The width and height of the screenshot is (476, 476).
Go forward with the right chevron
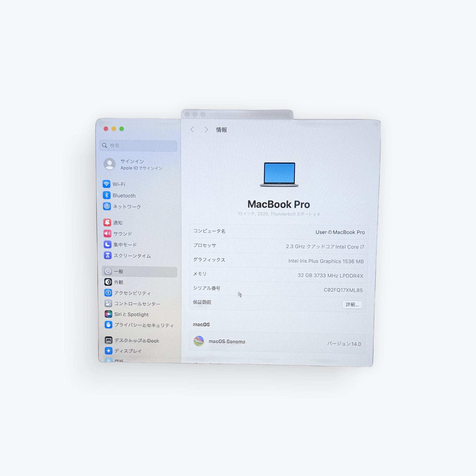click(206, 130)
